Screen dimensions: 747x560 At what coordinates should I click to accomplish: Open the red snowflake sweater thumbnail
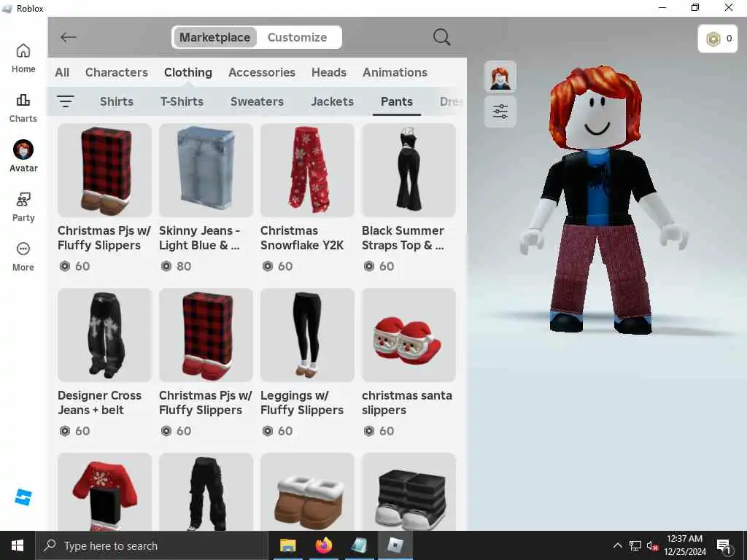105,492
